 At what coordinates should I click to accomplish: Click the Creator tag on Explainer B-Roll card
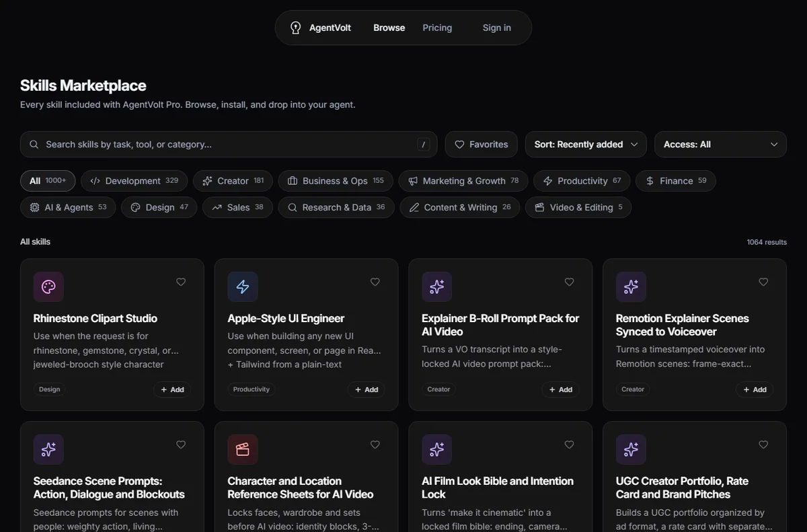(x=438, y=389)
